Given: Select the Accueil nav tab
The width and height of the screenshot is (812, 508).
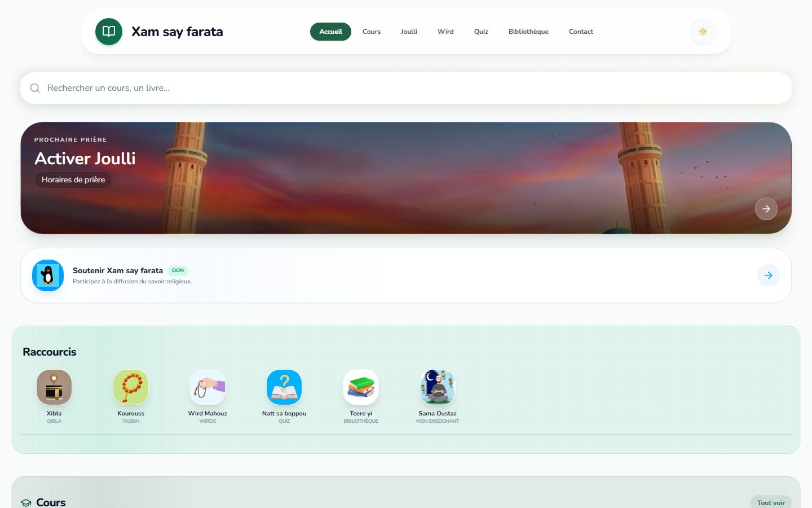Looking at the screenshot, I should point(330,32).
